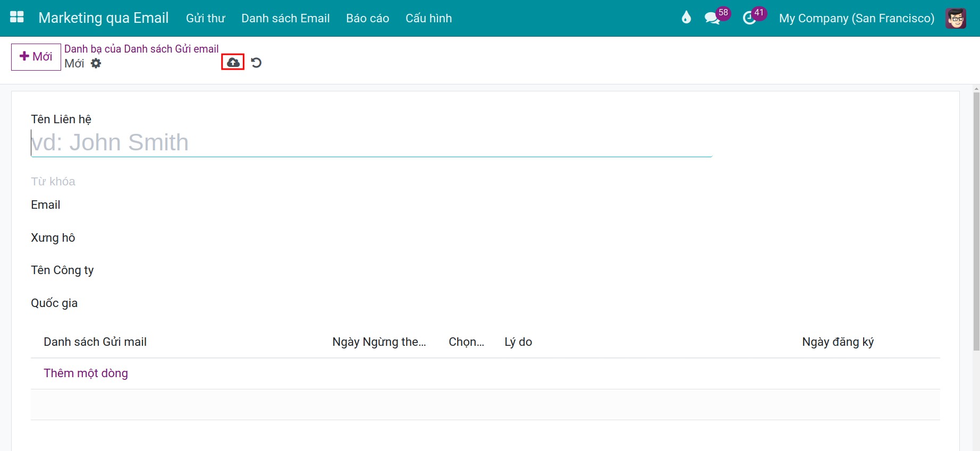
Task: Click the vertical scrollbar on the right
Action: pos(976,221)
